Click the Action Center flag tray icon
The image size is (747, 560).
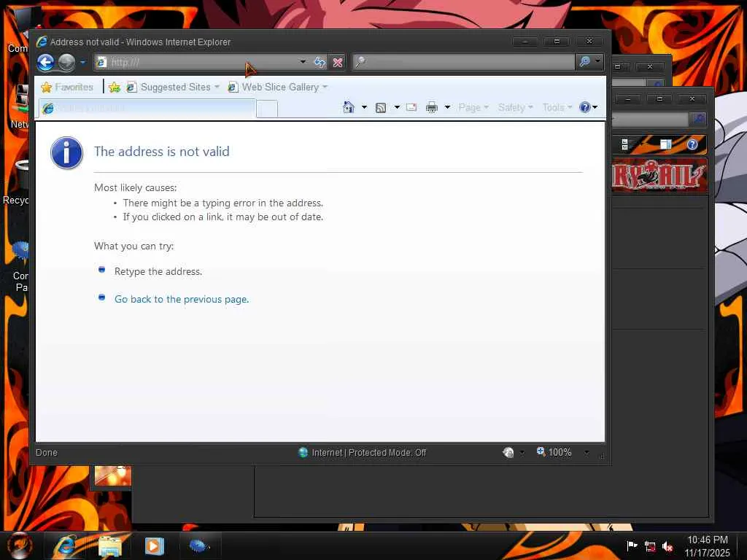[632, 545]
